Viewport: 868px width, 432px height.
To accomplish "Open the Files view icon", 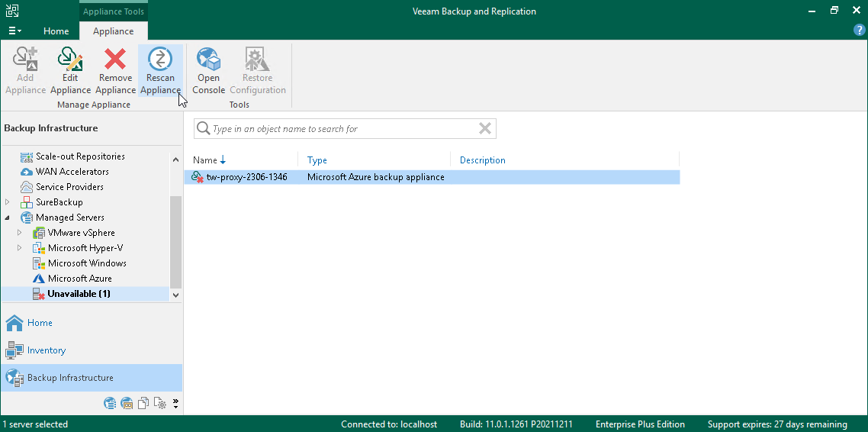I will (x=143, y=403).
